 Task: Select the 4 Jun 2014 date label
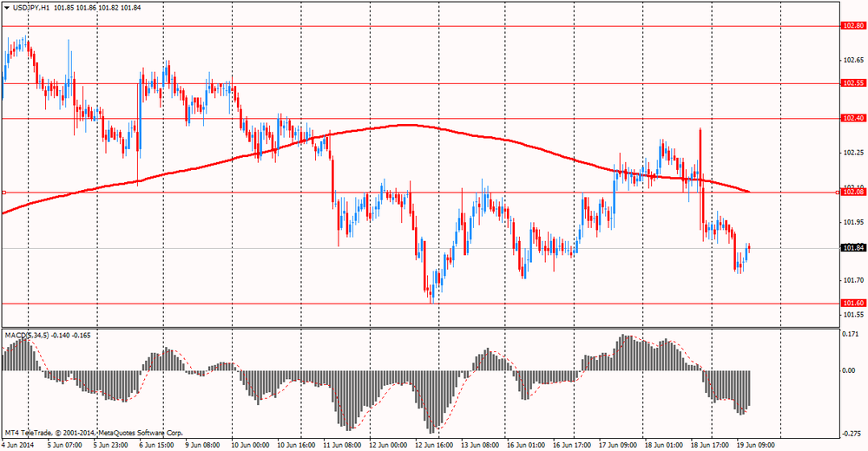17,445
